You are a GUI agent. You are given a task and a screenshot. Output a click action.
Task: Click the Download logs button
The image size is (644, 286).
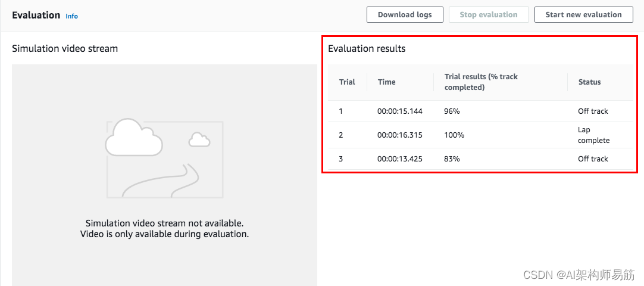pyautogui.click(x=405, y=15)
